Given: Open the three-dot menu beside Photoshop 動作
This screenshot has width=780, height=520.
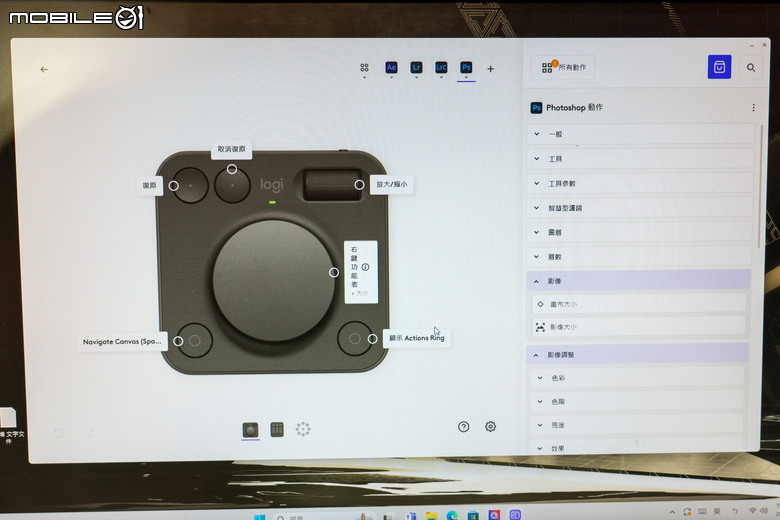Looking at the screenshot, I should [754, 107].
